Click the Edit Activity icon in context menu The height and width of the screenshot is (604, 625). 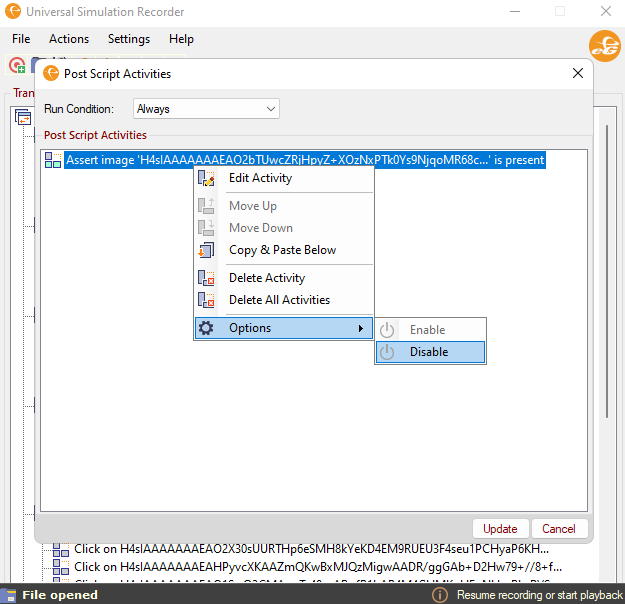[x=207, y=178]
